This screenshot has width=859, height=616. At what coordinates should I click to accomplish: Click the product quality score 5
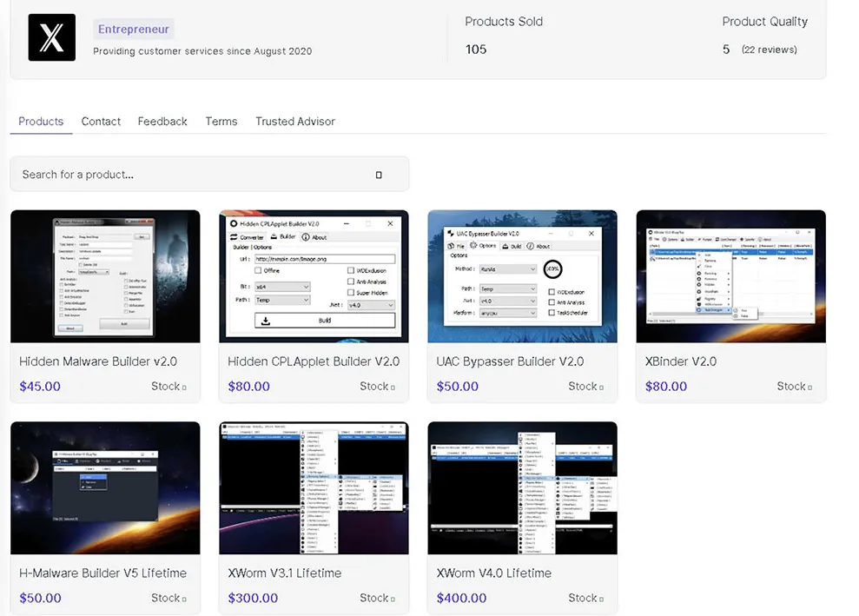pos(726,50)
